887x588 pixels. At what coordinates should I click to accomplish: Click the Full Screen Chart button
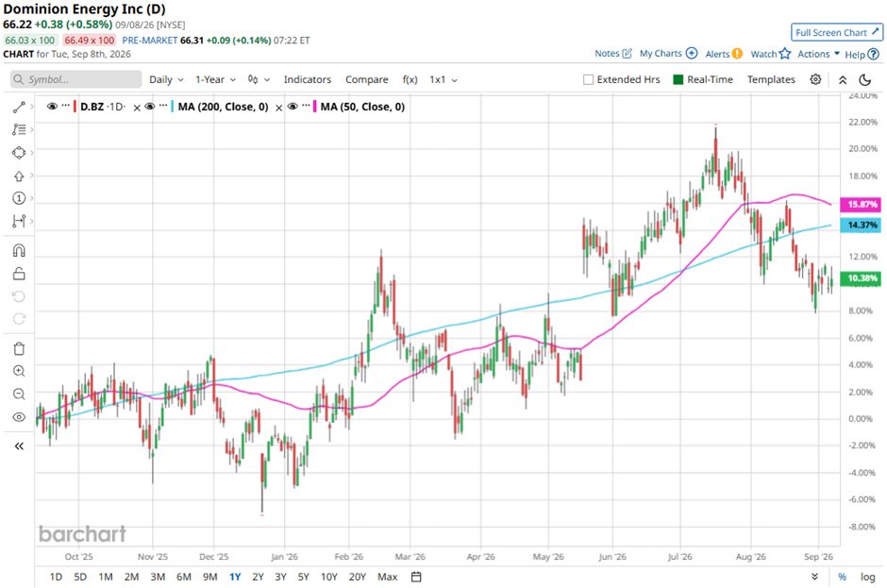point(837,32)
